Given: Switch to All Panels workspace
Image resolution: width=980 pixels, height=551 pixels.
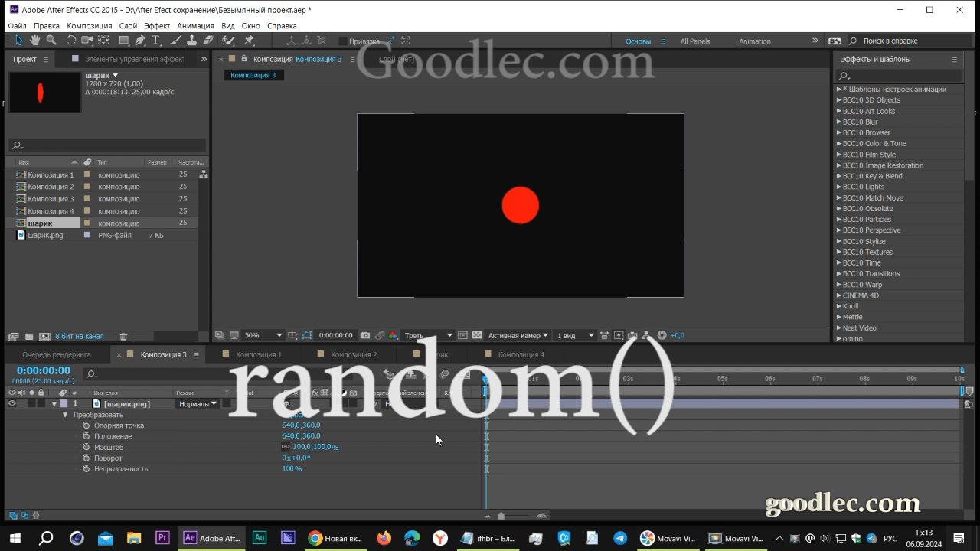Looking at the screenshot, I should tap(695, 41).
